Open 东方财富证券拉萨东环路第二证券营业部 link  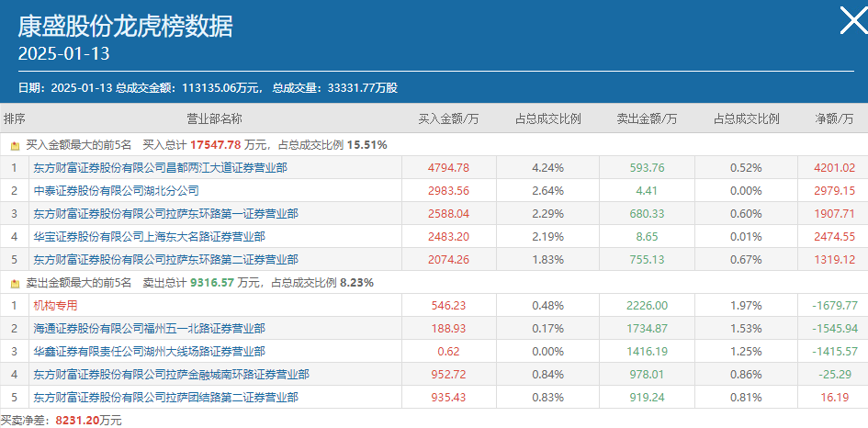coord(165,260)
